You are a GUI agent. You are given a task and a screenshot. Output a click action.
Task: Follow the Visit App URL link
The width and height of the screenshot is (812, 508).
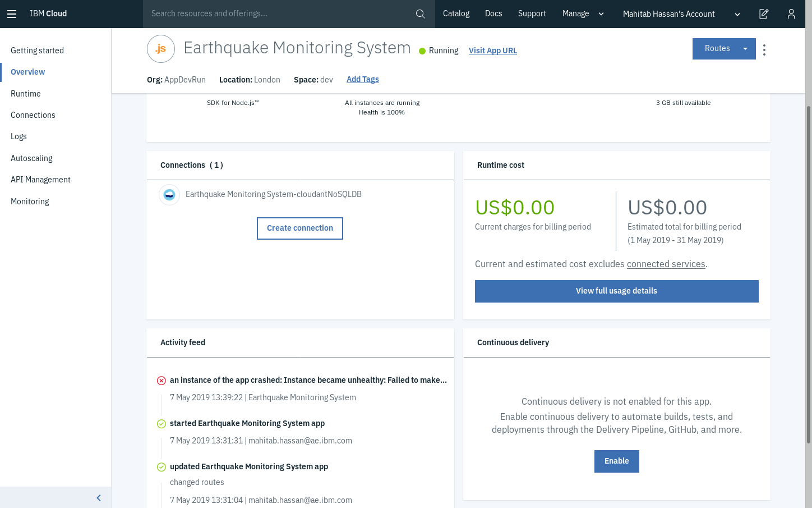coord(493,51)
